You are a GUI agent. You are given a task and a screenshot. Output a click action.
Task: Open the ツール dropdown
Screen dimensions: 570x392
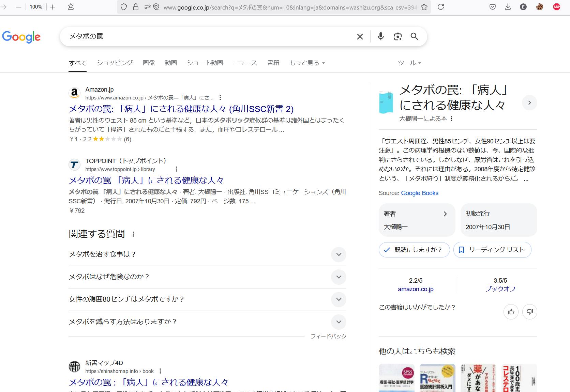pos(409,63)
